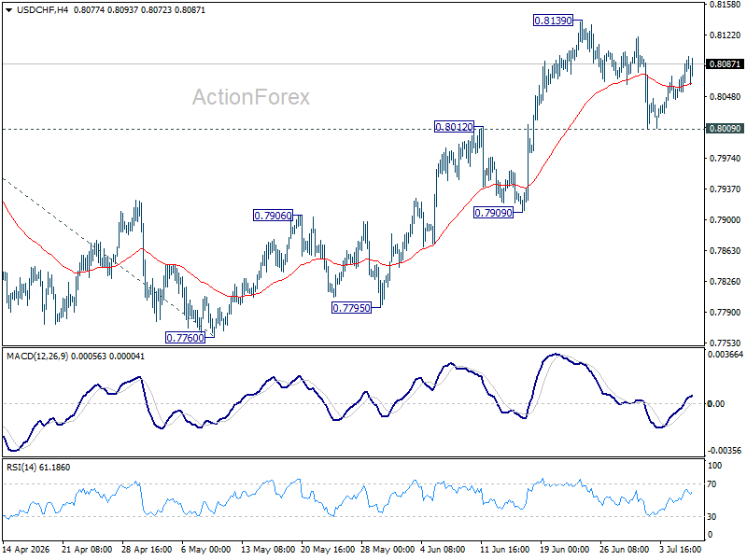Click the 0.79370 price axis value
This screenshot has height=560, width=747.
[725, 189]
